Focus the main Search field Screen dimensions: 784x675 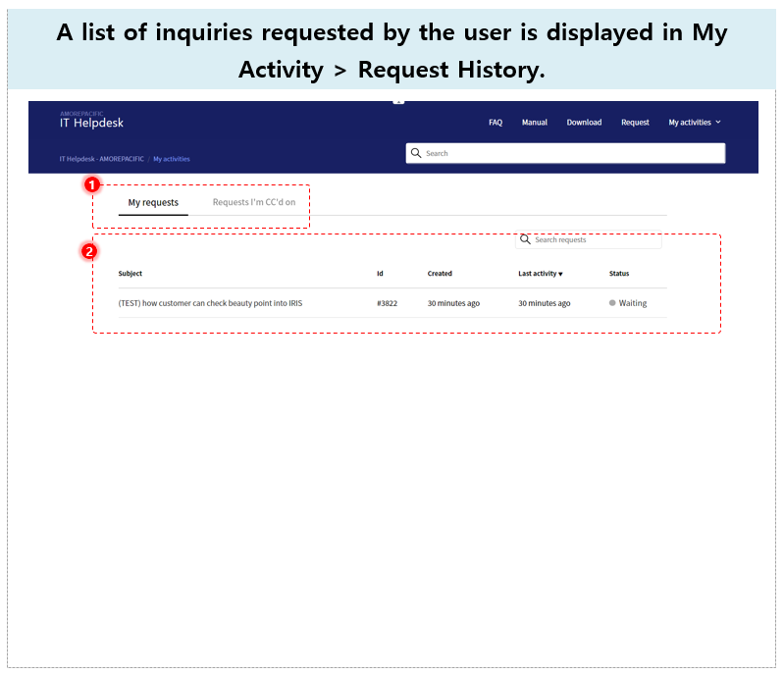(565, 153)
